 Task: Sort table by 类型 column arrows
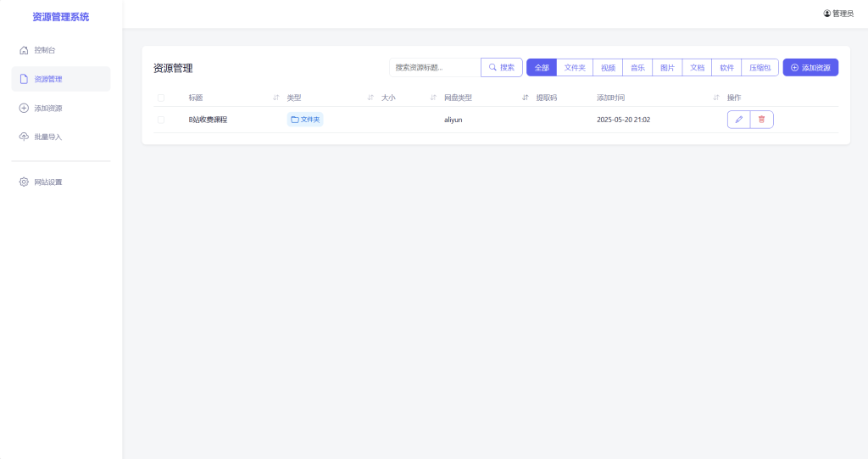(370, 98)
